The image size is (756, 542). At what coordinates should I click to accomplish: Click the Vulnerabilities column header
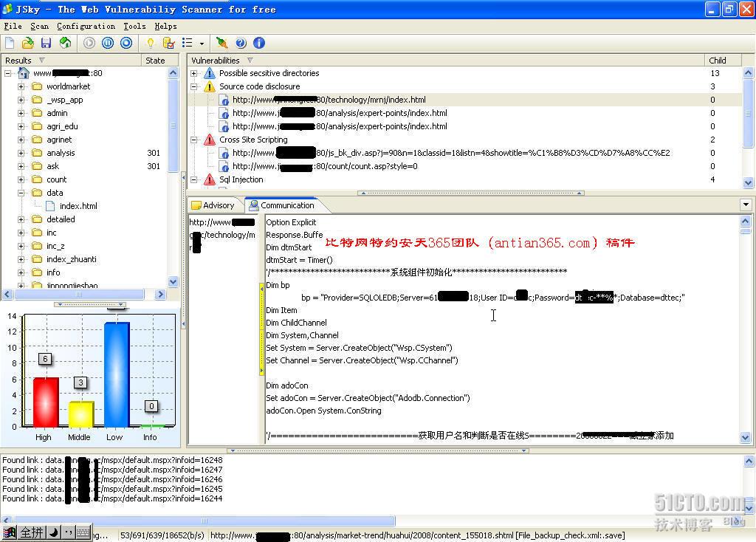click(445, 61)
